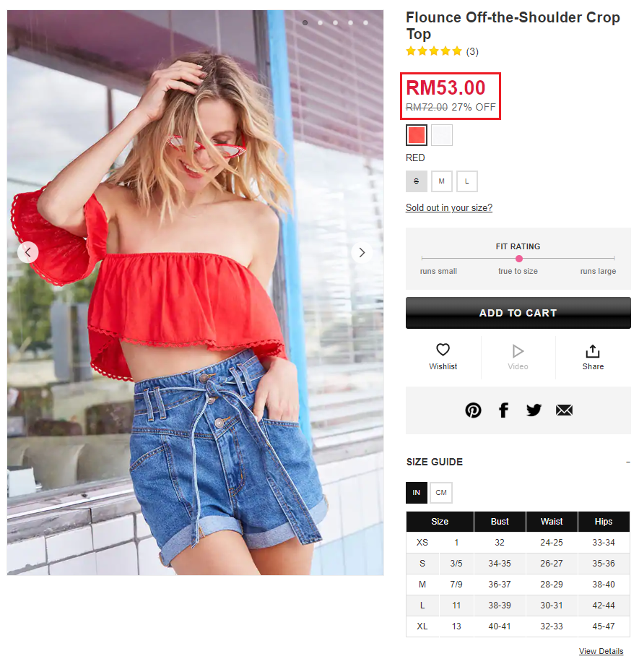The width and height of the screenshot is (639, 672).
Task: Click Add to Cart button
Action: pos(518,313)
